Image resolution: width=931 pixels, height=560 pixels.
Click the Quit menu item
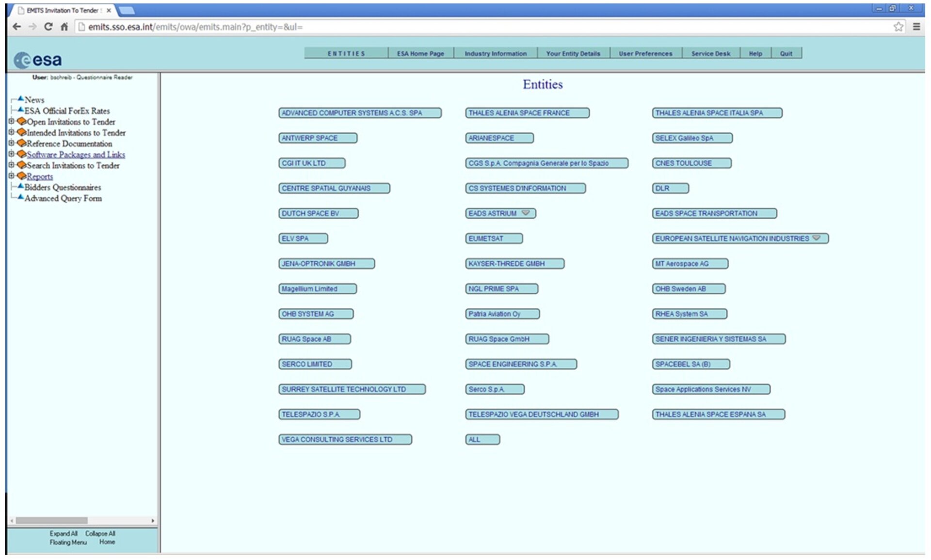pos(786,53)
